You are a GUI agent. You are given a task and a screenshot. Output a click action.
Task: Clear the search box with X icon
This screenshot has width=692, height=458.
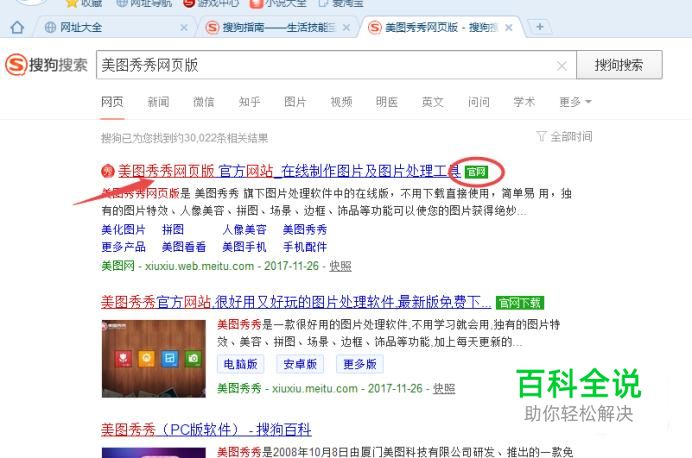point(562,66)
